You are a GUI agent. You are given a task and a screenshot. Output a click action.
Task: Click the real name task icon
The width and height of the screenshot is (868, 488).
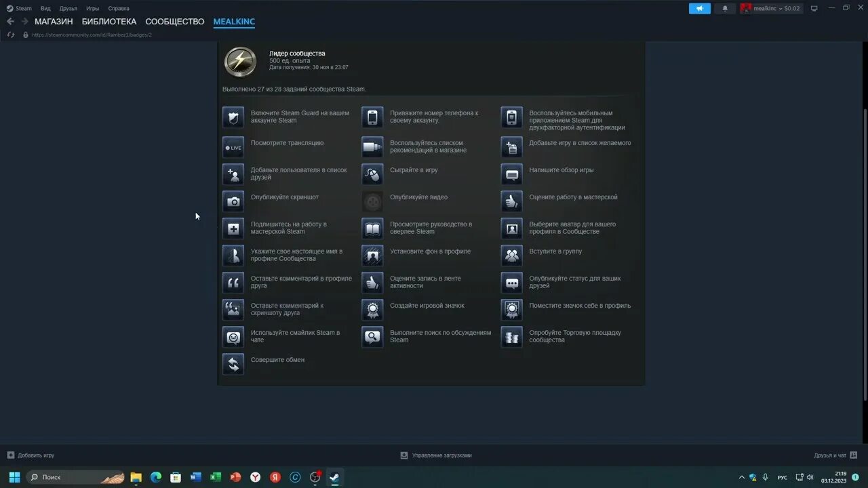(233, 256)
